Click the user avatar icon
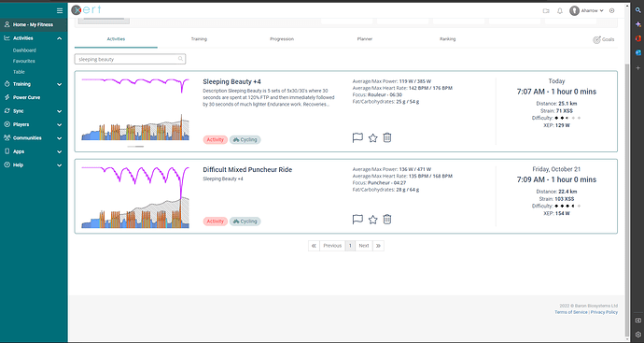 574,10
